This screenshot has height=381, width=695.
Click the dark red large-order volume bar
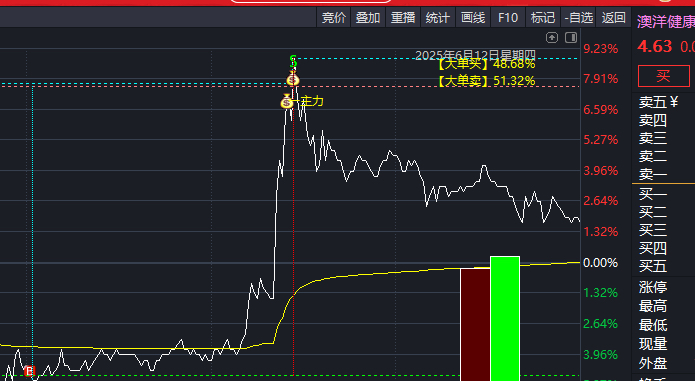pos(475,324)
